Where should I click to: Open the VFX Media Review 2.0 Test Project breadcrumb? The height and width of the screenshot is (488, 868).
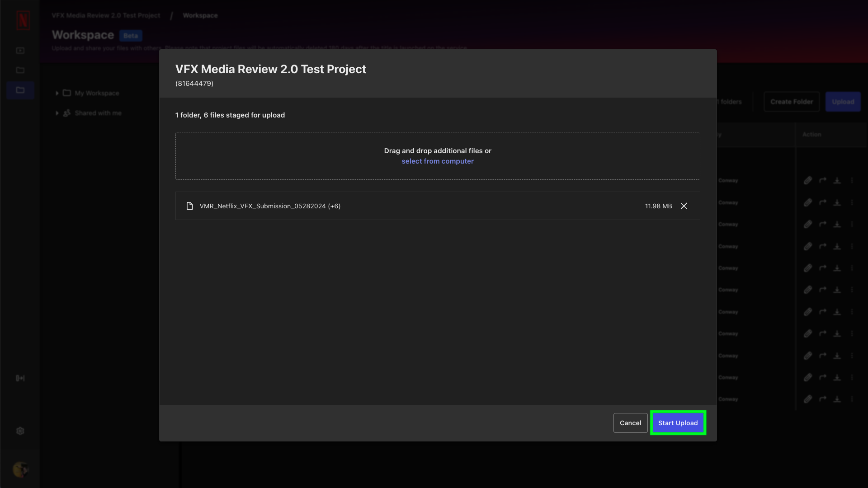click(106, 15)
